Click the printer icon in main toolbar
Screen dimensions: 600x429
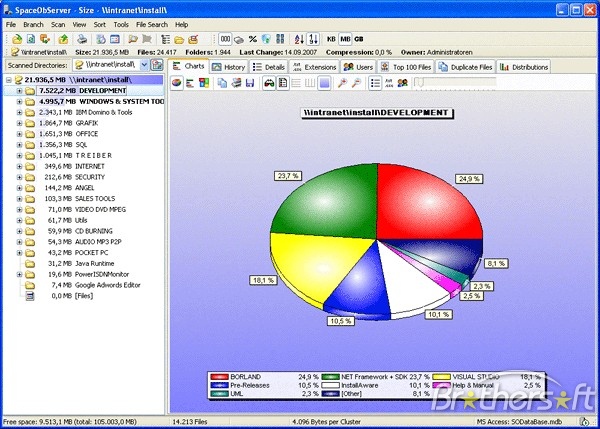(82, 39)
